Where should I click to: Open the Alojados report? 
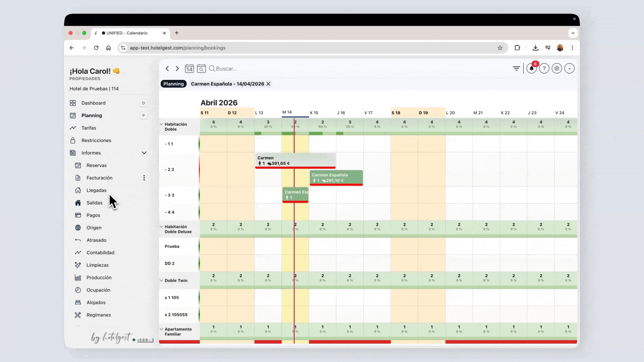(96, 302)
